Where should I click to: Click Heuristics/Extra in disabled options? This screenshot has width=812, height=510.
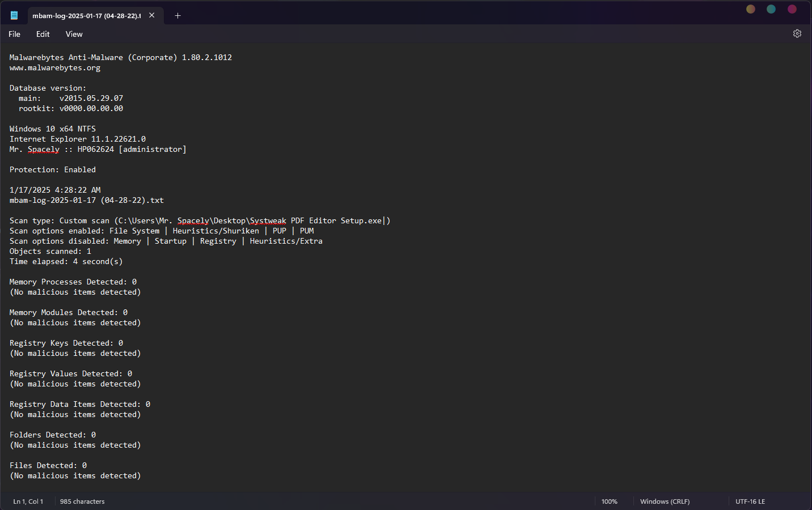pyautogui.click(x=286, y=241)
